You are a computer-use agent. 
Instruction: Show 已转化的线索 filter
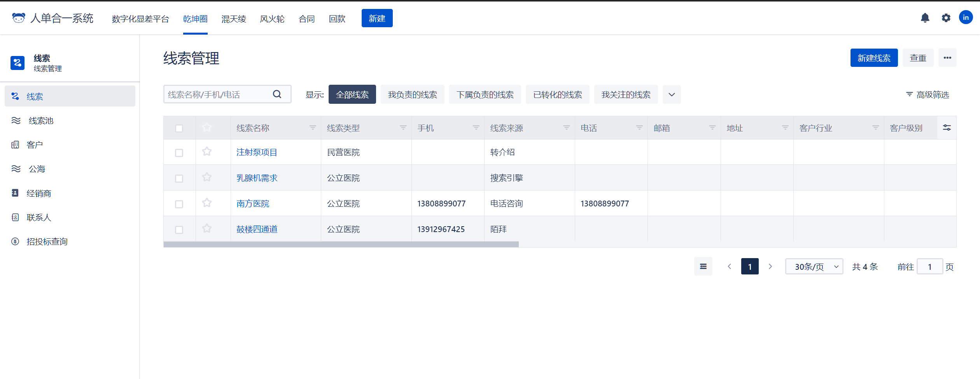click(558, 94)
